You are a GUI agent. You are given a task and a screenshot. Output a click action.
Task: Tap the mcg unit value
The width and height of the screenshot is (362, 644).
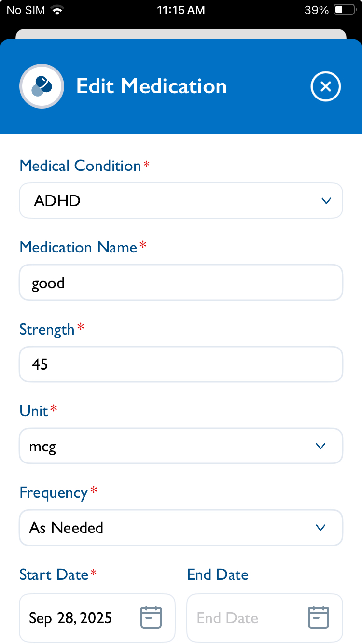point(42,447)
